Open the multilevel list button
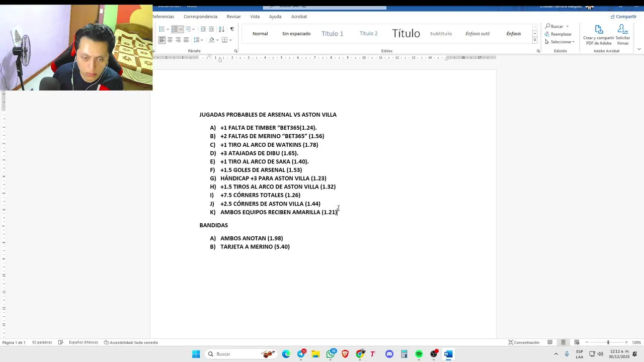 188,29
